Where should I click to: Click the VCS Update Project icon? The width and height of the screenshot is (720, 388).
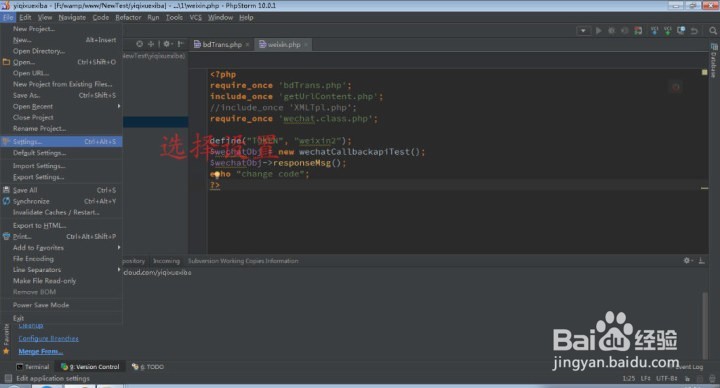pyautogui.click(x=654, y=31)
